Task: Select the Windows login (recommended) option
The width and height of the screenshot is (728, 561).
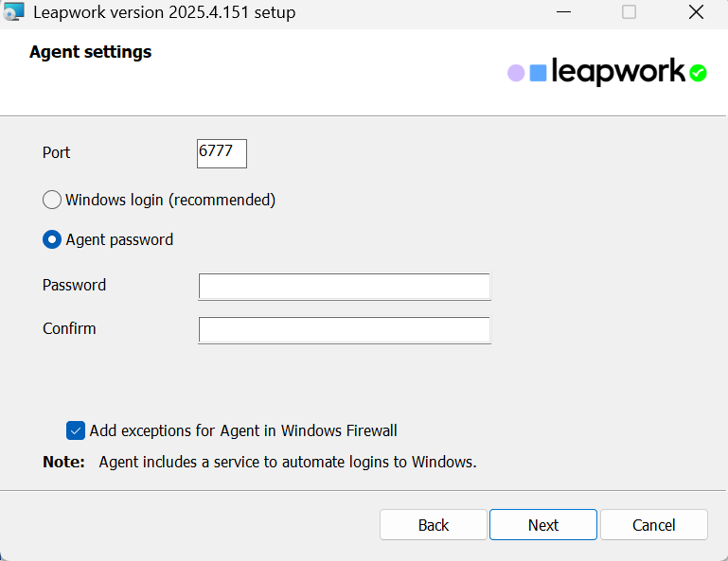Action: [52, 200]
